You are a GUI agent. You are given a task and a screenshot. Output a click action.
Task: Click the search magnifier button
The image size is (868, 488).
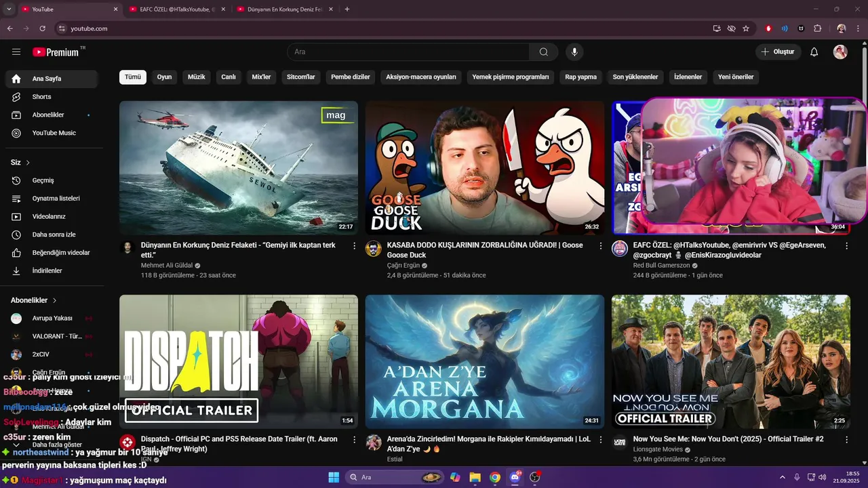click(x=544, y=52)
